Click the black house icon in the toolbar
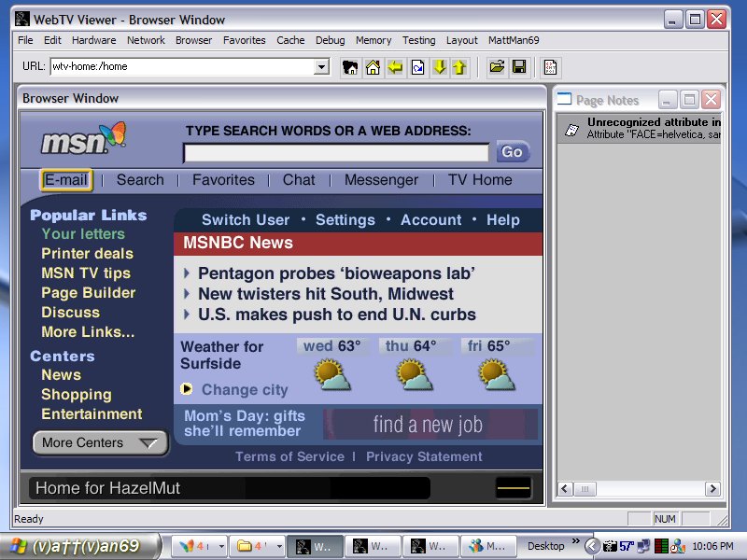The image size is (747, 560). [350, 67]
